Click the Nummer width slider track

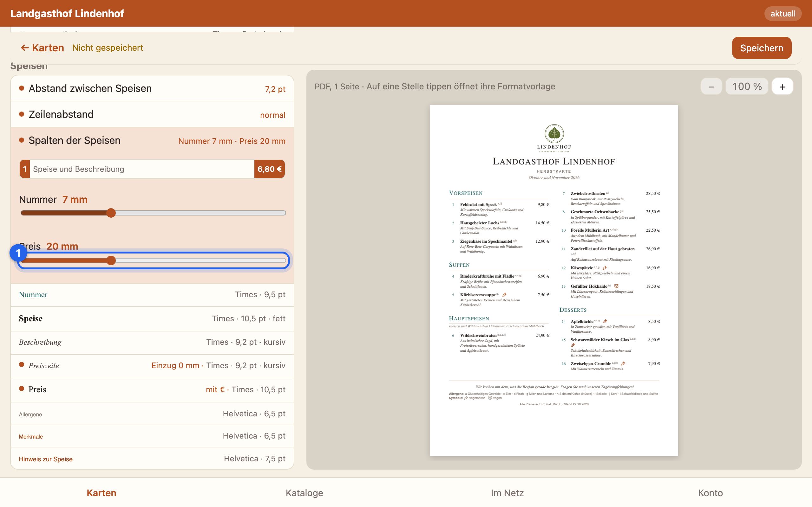pos(153,213)
